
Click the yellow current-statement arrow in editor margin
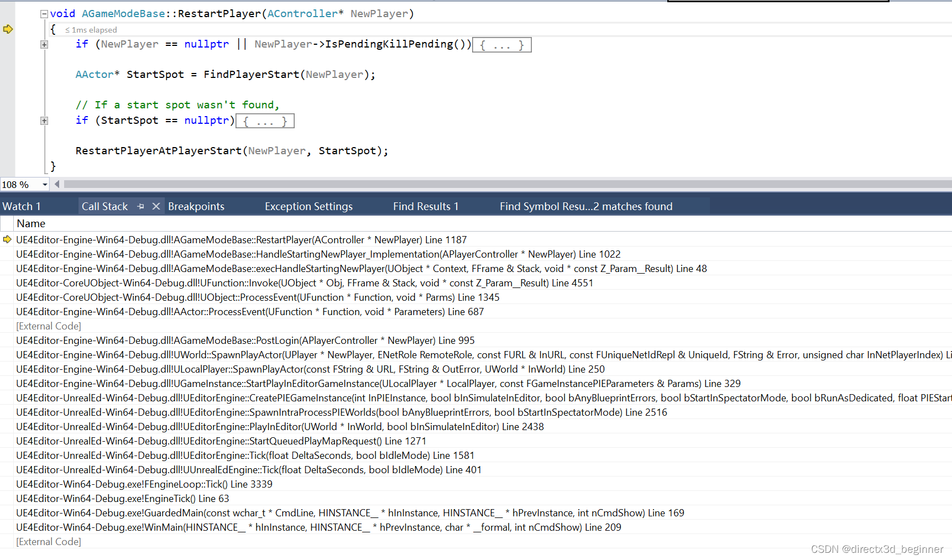8,29
